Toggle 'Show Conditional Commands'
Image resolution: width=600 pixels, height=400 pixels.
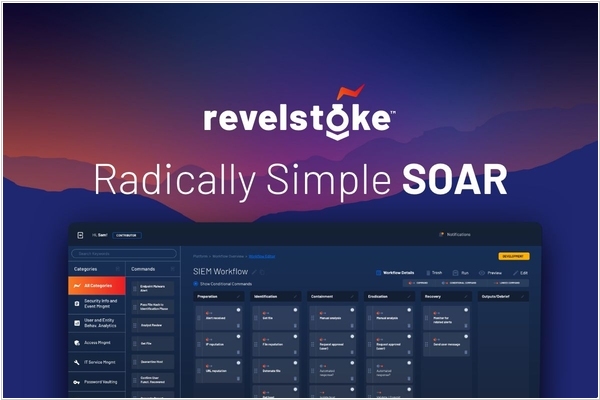coord(196,284)
